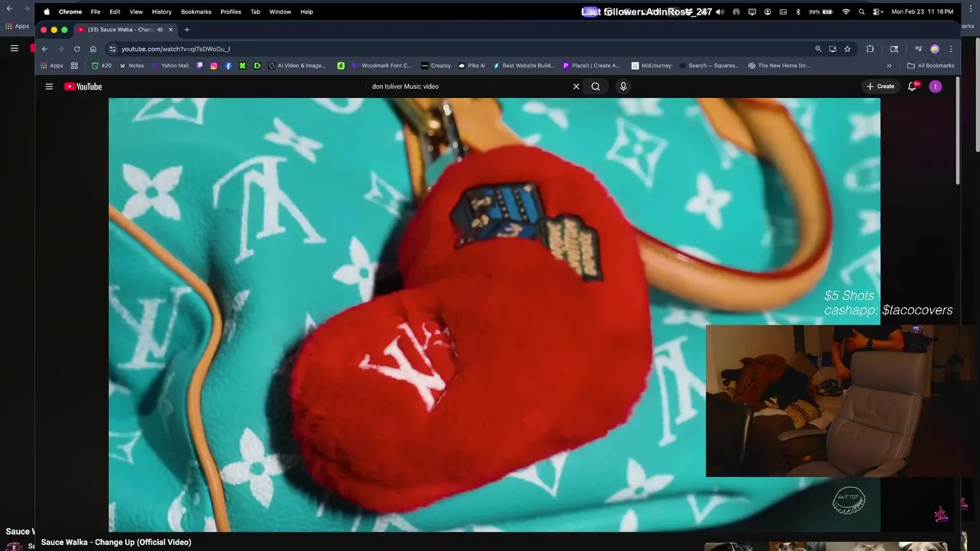The image size is (980, 551).
Task: Open the Search — Squares bookmark
Action: click(709, 66)
